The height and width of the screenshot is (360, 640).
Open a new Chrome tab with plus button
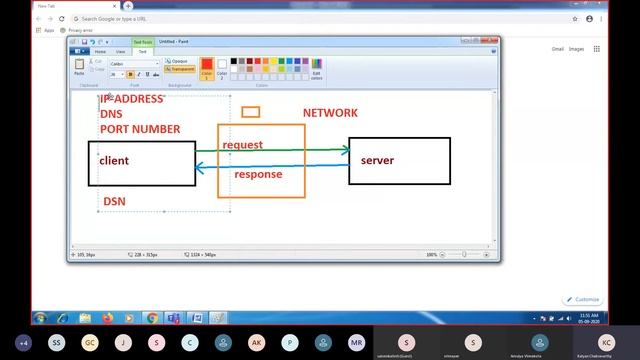point(128,6)
